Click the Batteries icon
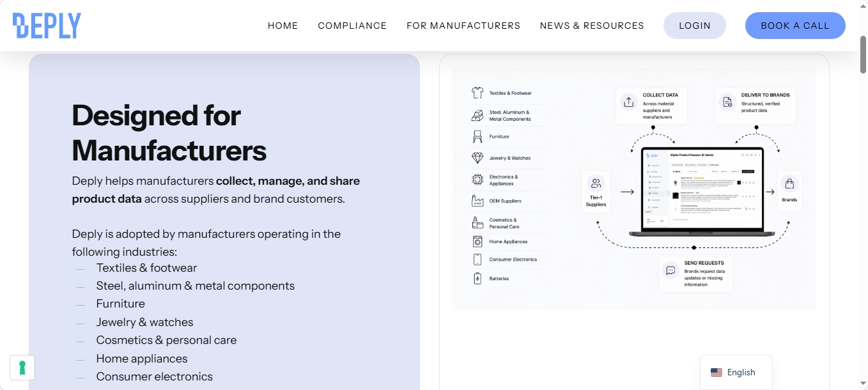 coord(477,278)
